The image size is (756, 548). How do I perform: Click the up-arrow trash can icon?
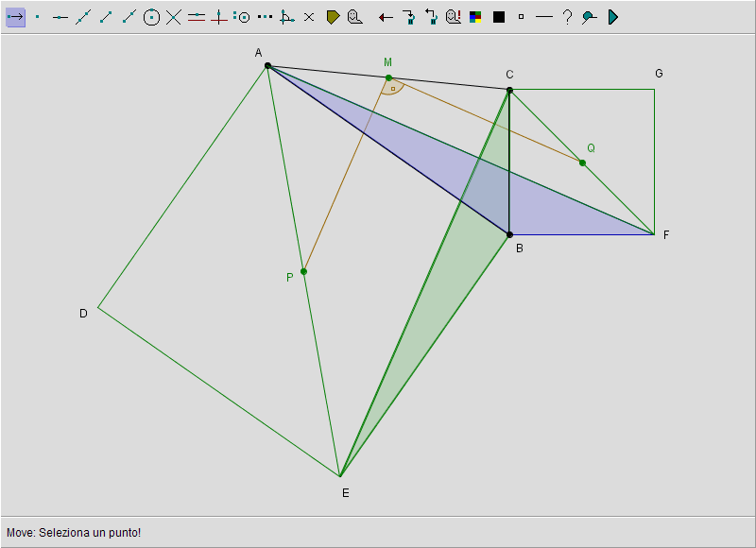coord(431,17)
